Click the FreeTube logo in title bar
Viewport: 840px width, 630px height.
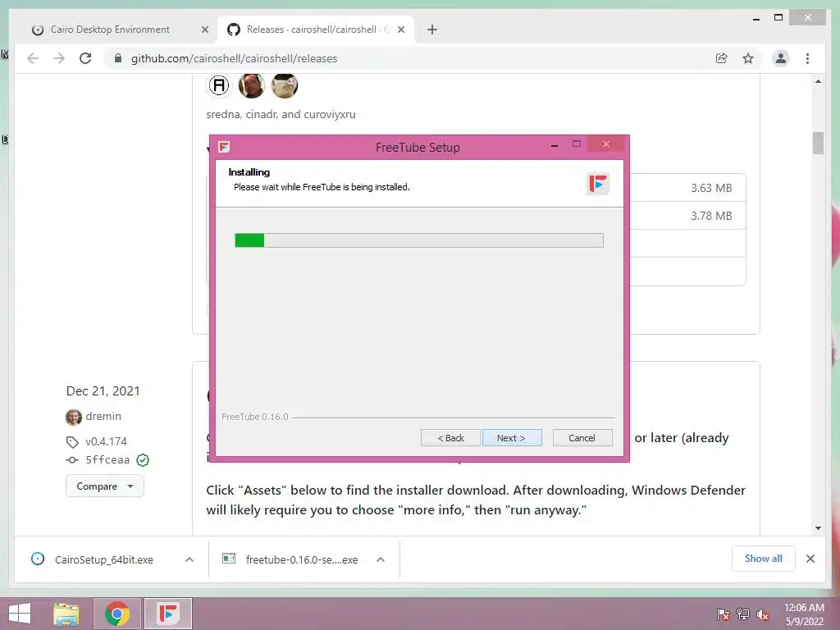click(x=224, y=147)
